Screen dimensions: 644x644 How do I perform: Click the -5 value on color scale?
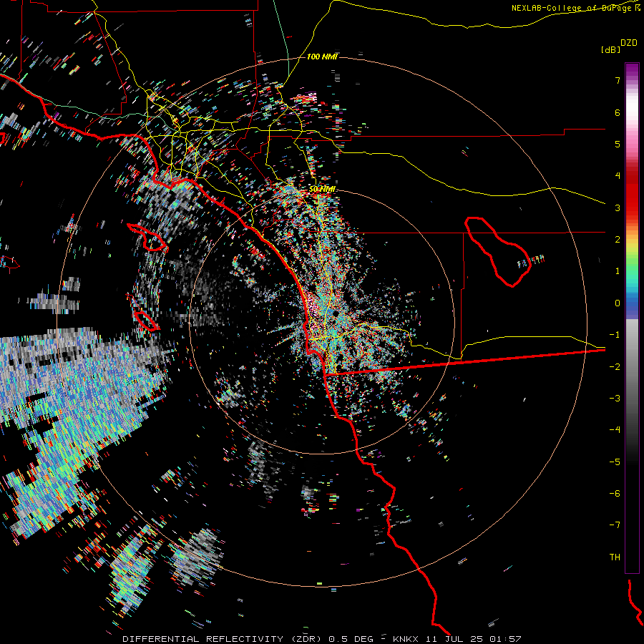[x=615, y=462]
